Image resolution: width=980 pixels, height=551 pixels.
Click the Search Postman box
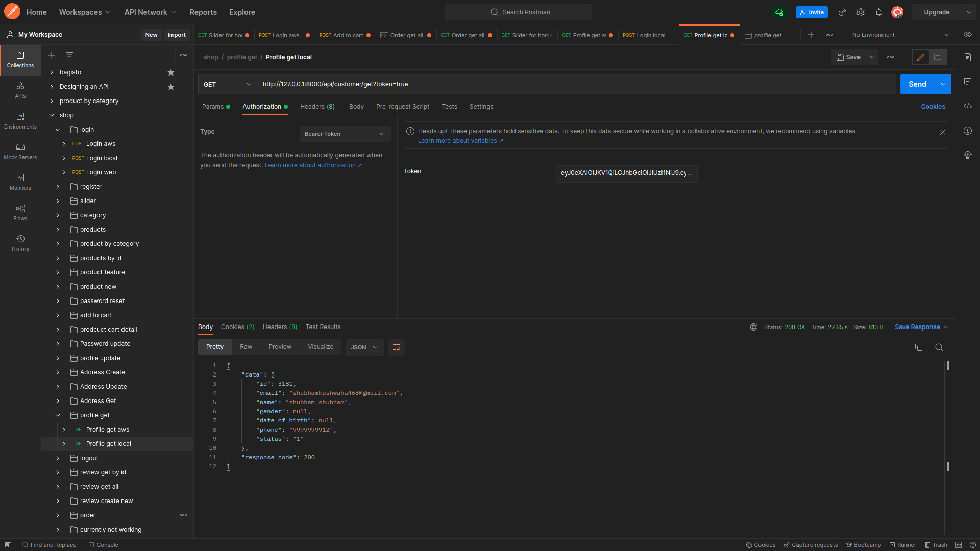click(x=519, y=12)
